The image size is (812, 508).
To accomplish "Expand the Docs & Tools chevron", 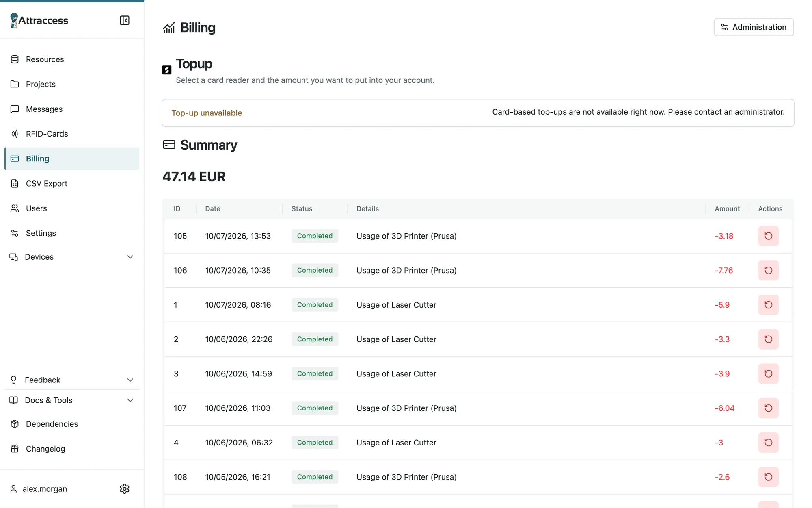I will [x=130, y=400].
